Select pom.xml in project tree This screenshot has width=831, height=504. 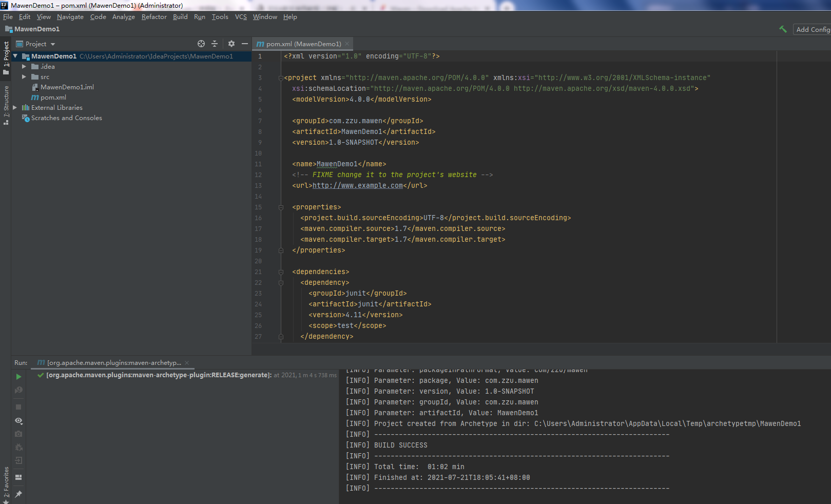[x=53, y=98]
